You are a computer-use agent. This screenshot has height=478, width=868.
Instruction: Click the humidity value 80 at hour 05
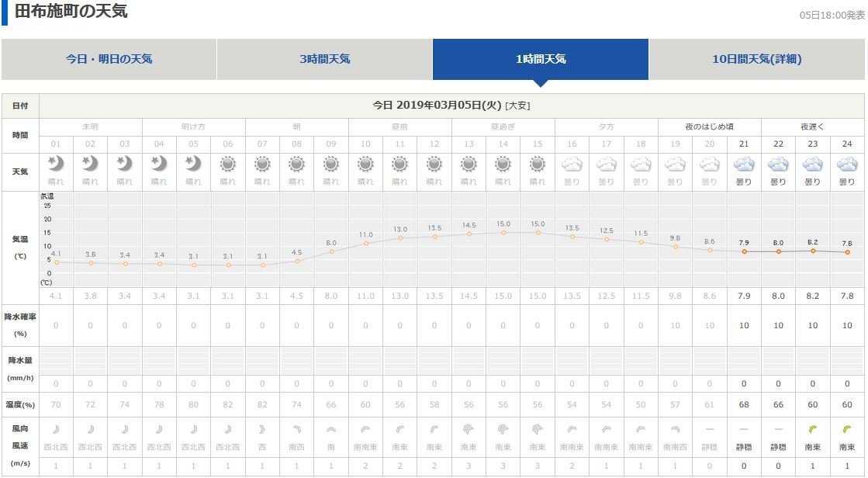(x=193, y=405)
